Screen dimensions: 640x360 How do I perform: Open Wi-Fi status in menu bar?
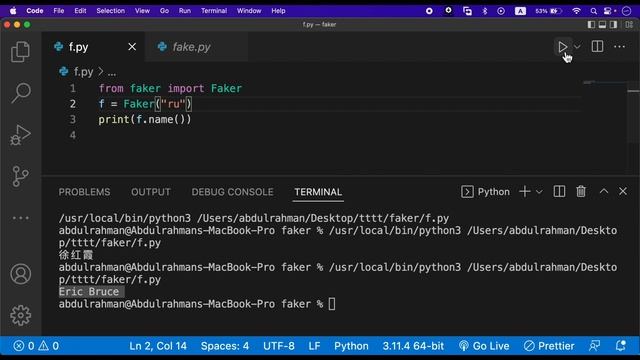[x=576, y=11]
